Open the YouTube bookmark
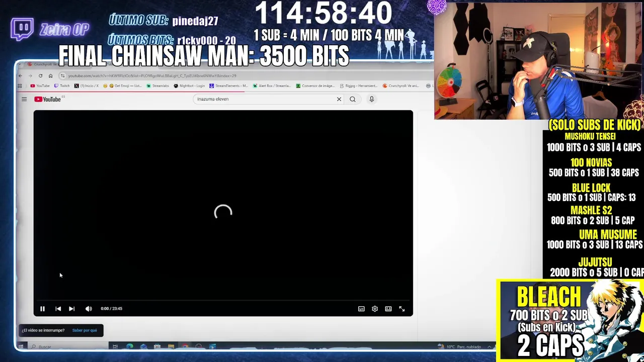 coord(40,86)
